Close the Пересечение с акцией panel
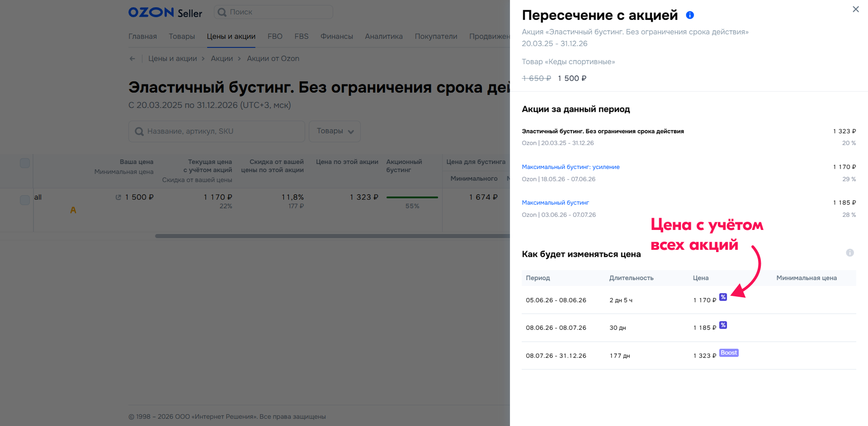868x426 pixels. click(x=855, y=9)
